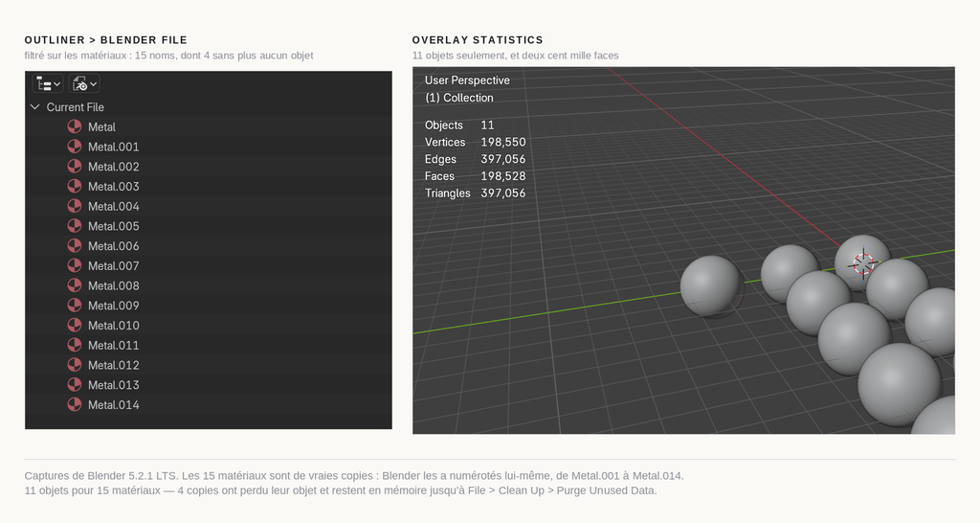Image resolution: width=980 pixels, height=523 pixels.
Task: Select the Metal.013 material name
Action: coord(114,385)
